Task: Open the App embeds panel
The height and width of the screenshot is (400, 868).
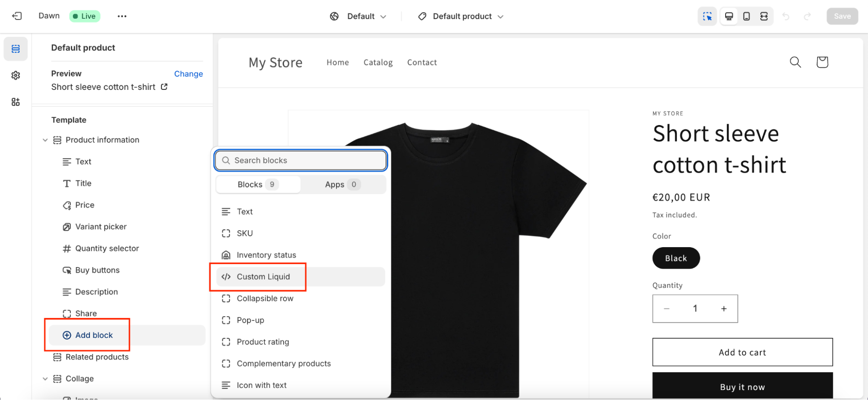Action: click(x=16, y=102)
